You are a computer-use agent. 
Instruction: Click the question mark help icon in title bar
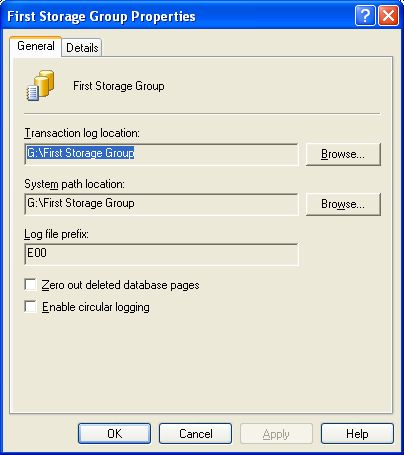pyautogui.click(x=365, y=15)
